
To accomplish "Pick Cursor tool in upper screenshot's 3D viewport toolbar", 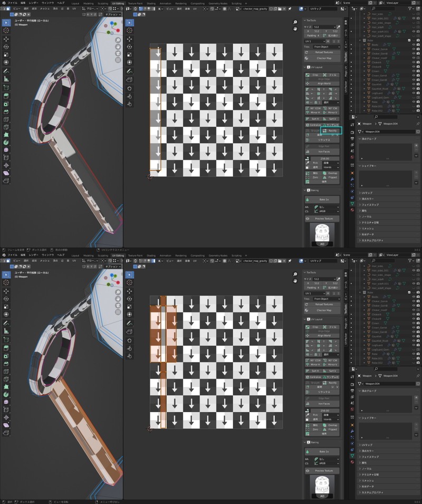I will coord(6,31).
